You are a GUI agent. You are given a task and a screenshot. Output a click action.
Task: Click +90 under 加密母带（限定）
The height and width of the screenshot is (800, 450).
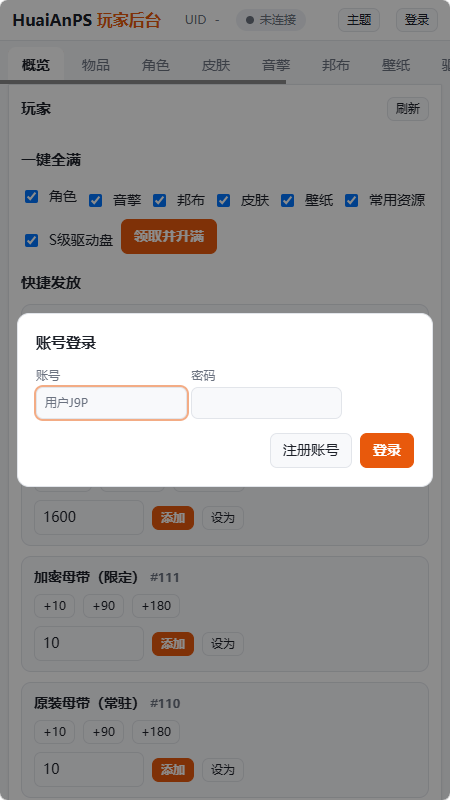click(x=104, y=606)
